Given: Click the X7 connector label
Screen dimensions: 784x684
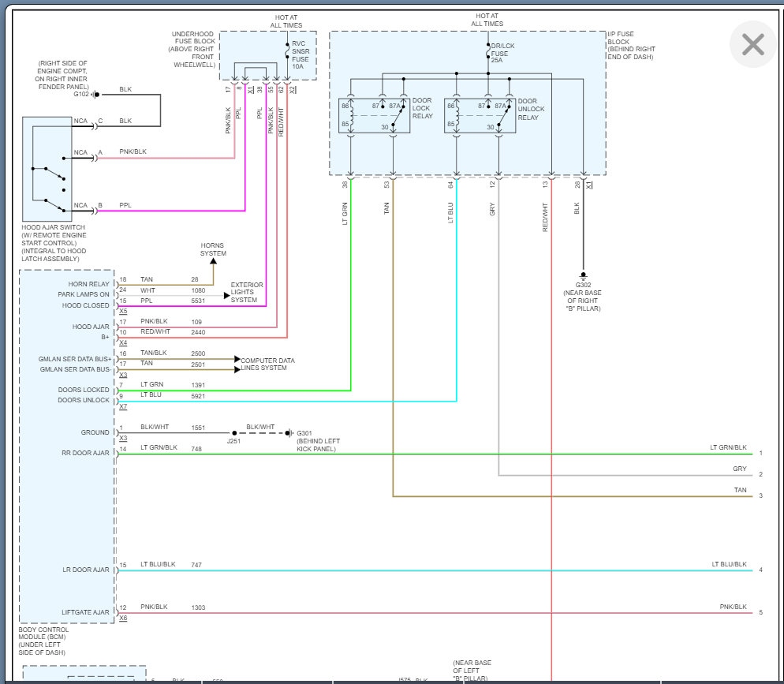Looking at the screenshot, I should pos(123,407).
